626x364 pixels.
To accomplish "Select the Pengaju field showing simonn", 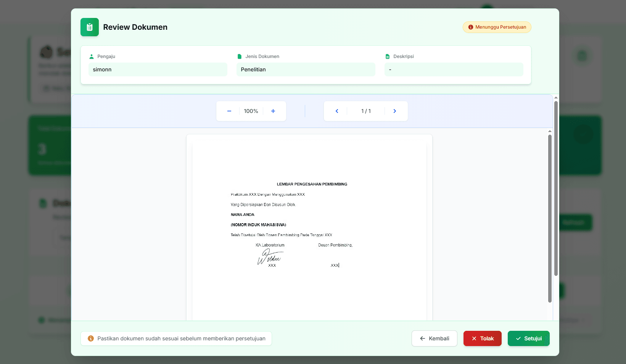I will tap(158, 69).
